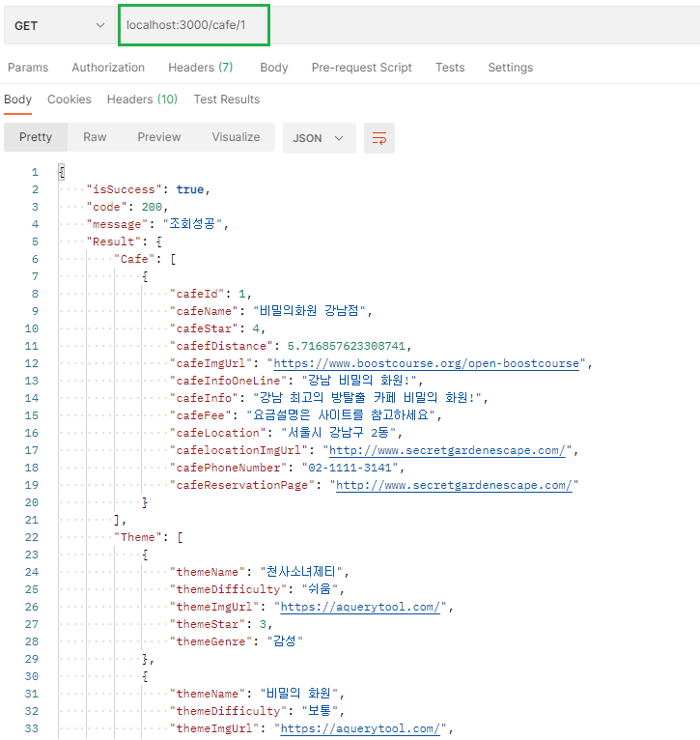The width and height of the screenshot is (700, 740).
Task: Select the Test Results tab
Action: [x=227, y=100]
